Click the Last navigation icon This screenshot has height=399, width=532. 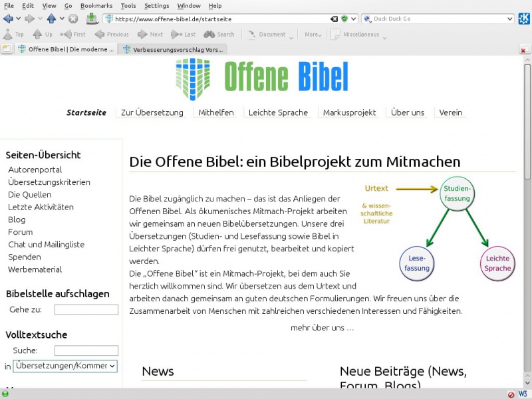tap(177, 34)
